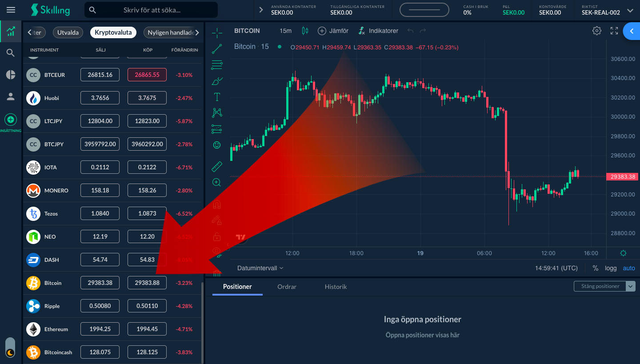
Task: Open chart settings gear
Action: (597, 31)
